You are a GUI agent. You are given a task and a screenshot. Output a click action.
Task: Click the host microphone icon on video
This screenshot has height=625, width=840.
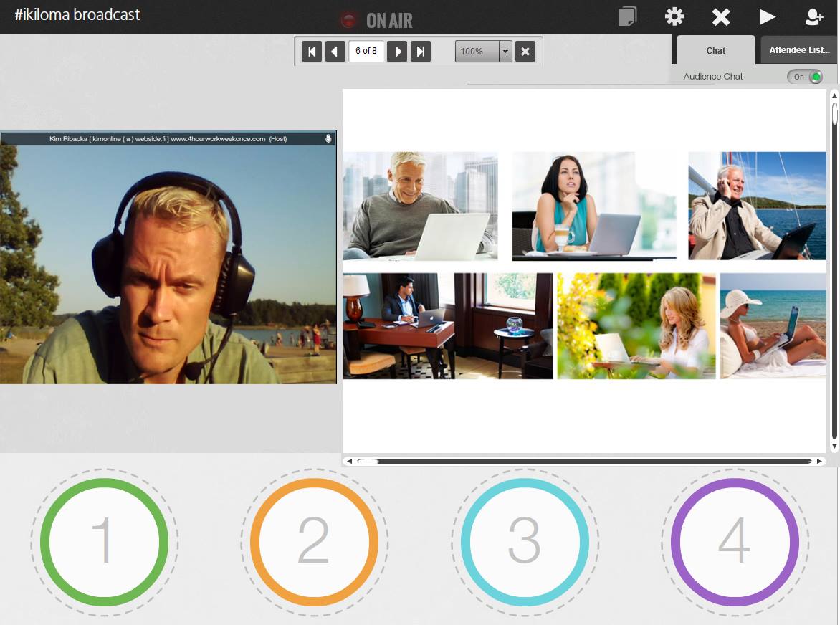328,139
